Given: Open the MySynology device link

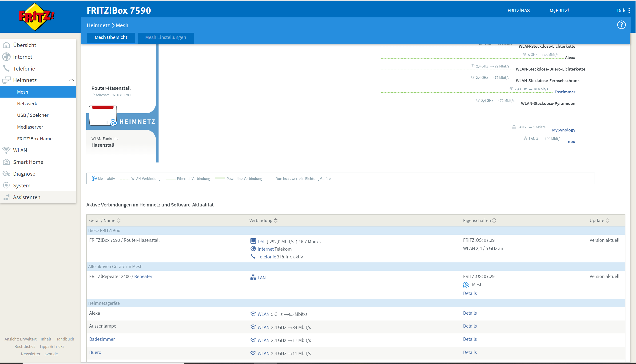Looking at the screenshot, I should [563, 130].
